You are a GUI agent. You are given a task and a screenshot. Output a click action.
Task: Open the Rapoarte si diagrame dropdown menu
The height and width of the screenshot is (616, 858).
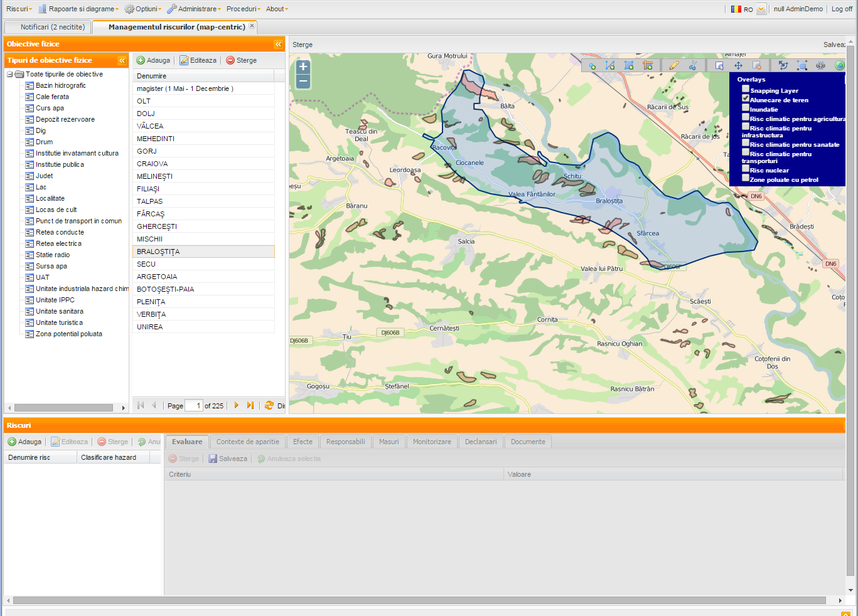78,9
